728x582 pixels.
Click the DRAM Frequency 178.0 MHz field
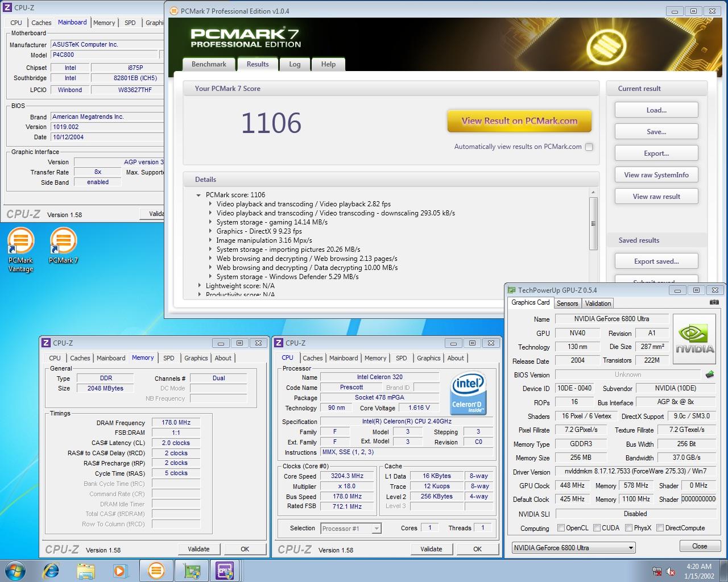(x=176, y=423)
